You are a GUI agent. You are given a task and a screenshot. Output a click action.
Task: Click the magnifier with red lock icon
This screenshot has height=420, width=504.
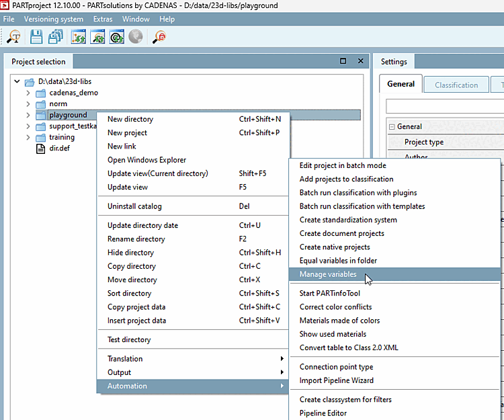tap(159, 38)
